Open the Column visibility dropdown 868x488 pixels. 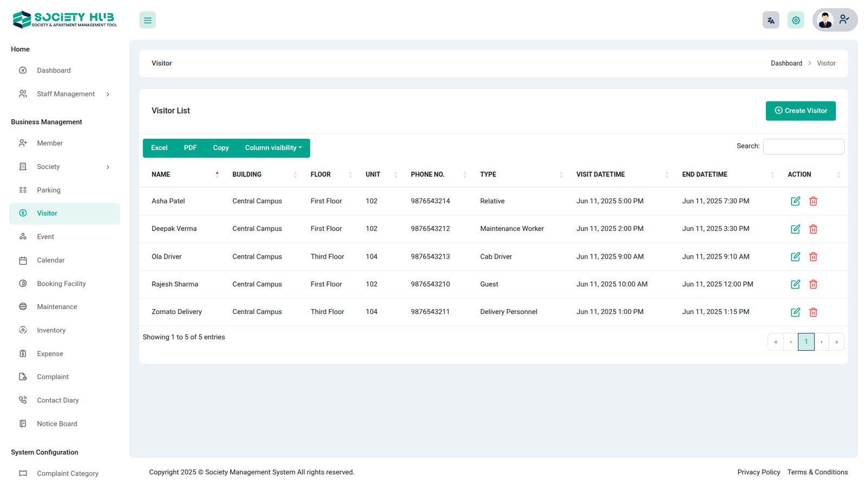273,148
